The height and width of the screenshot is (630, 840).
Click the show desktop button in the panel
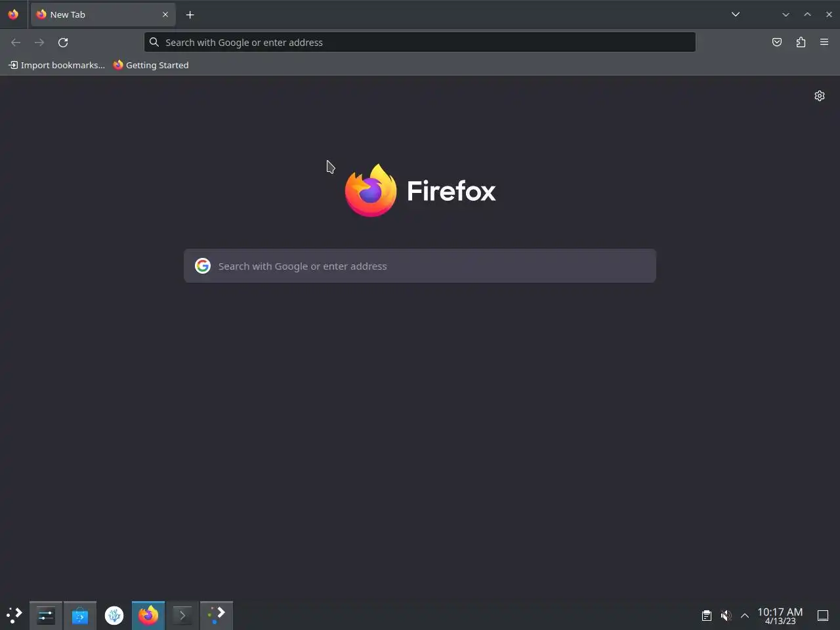pyautogui.click(x=823, y=616)
